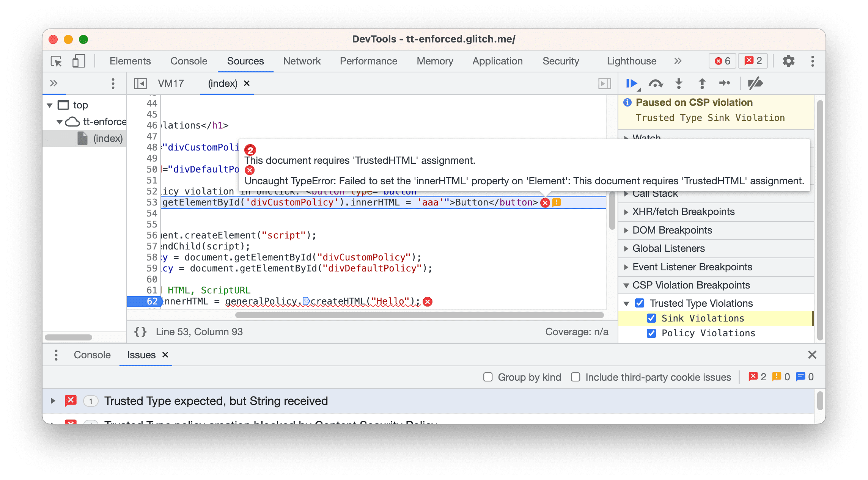The width and height of the screenshot is (868, 480).
Task: Click the settings gear icon
Action: 789,61
